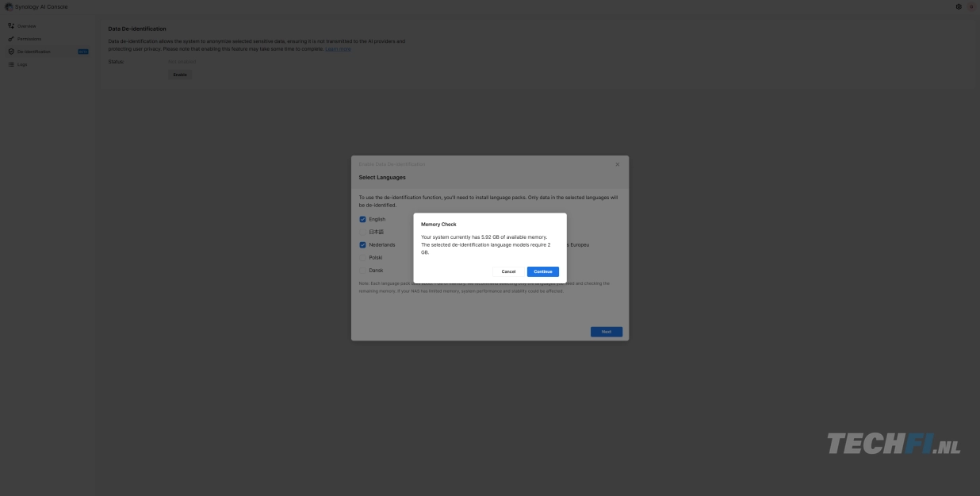
Task: Switch to the Logs menu item
Action: [22, 64]
